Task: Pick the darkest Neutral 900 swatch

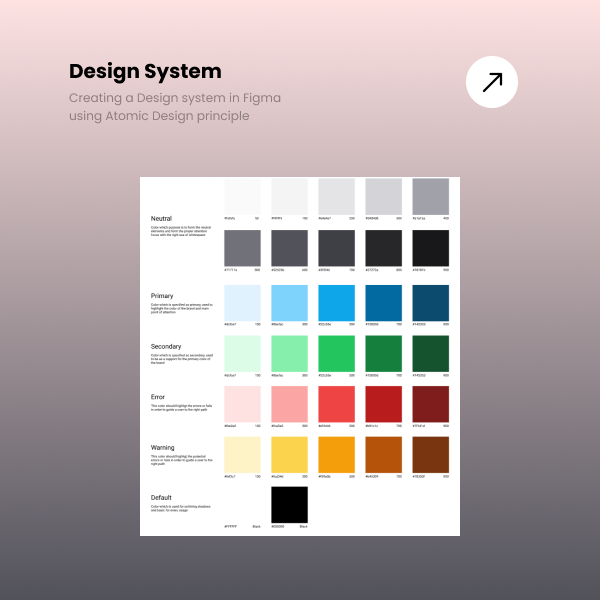Action: click(x=430, y=247)
